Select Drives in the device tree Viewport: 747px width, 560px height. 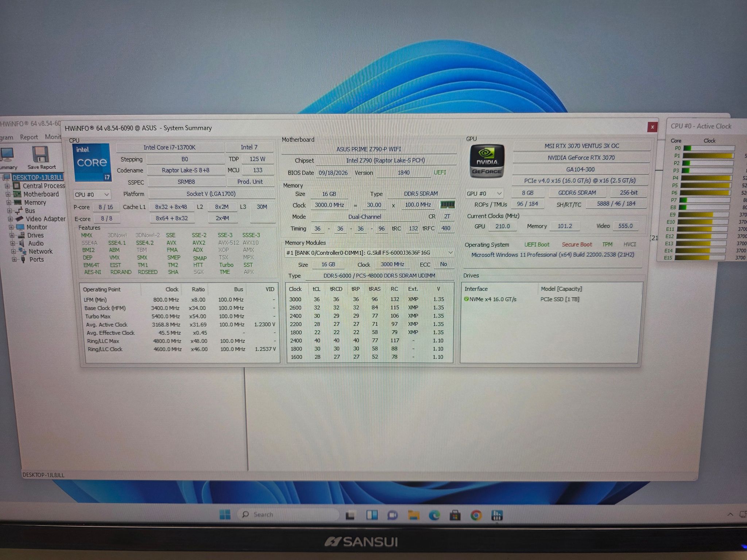[x=35, y=235]
